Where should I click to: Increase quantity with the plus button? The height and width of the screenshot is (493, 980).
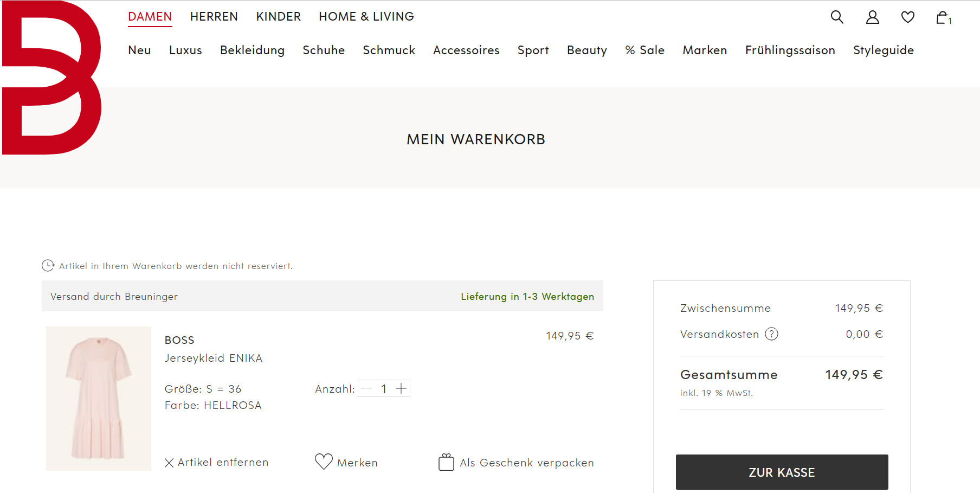coord(401,388)
